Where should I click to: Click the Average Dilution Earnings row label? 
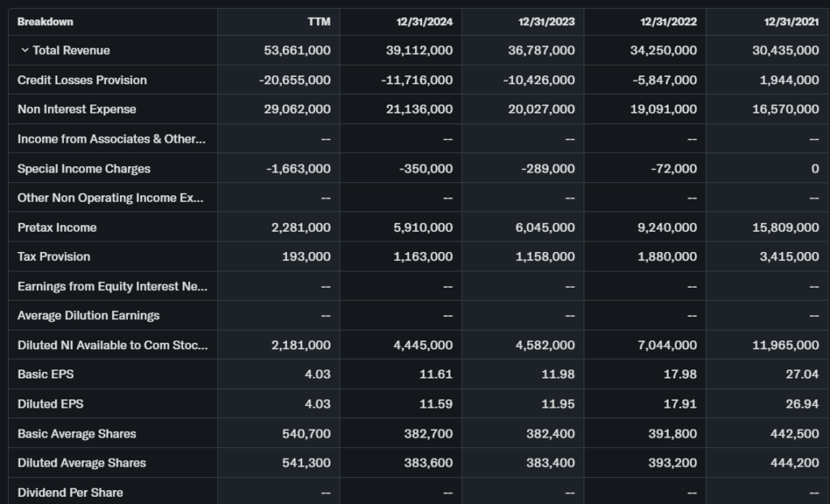(88, 315)
